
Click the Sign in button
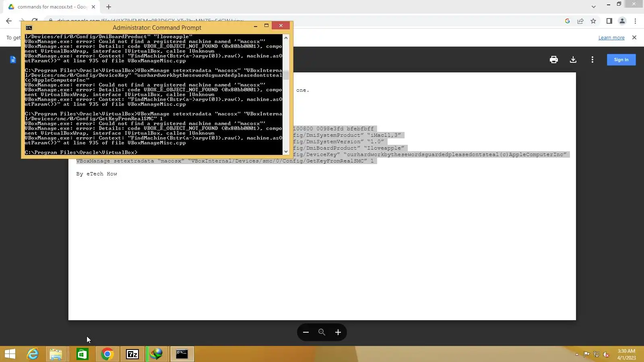point(621,60)
